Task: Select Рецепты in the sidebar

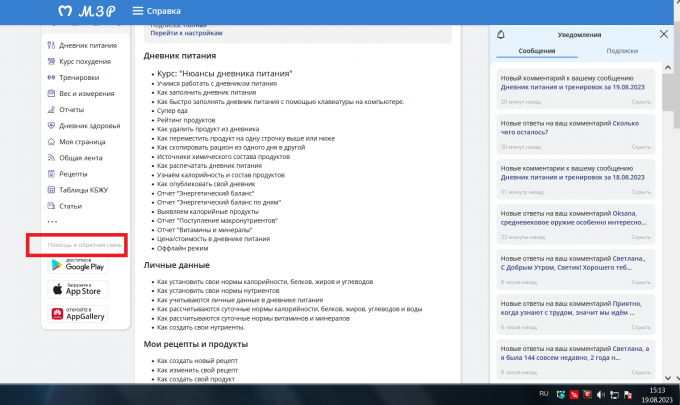Action: coord(73,174)
